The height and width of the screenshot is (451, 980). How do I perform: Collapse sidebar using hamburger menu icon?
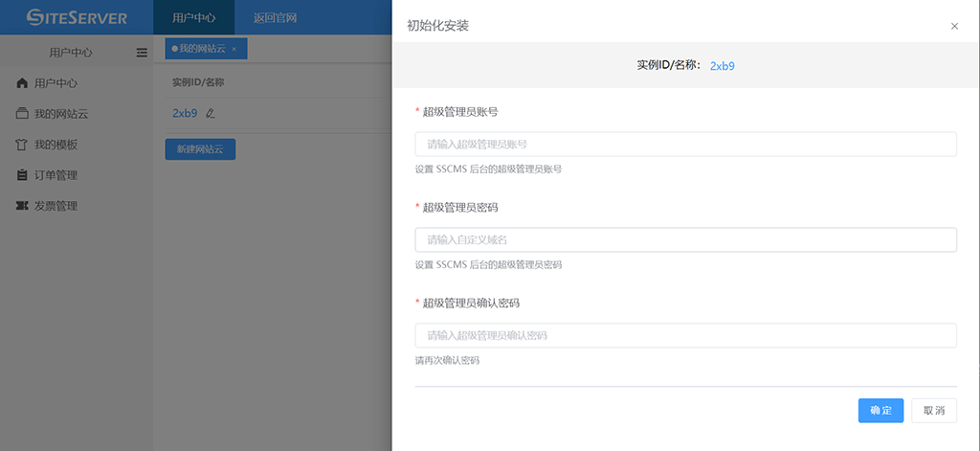coord(142,52)
